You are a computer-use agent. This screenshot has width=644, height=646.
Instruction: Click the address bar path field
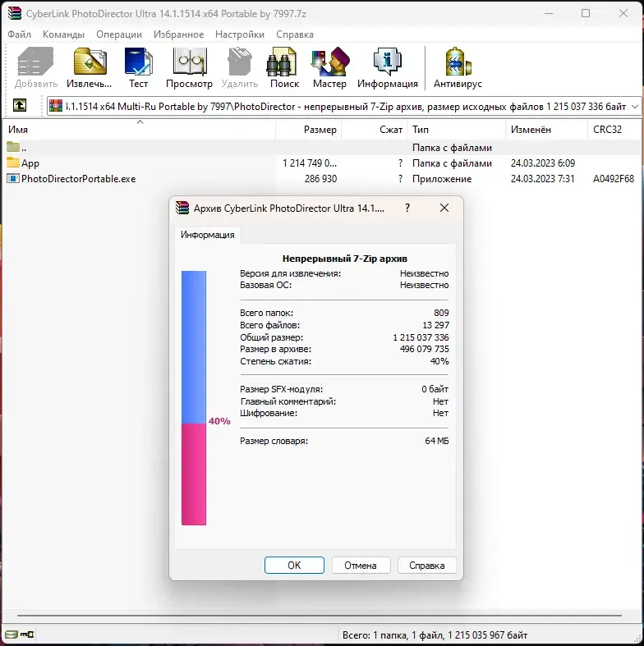pos(346,107)
